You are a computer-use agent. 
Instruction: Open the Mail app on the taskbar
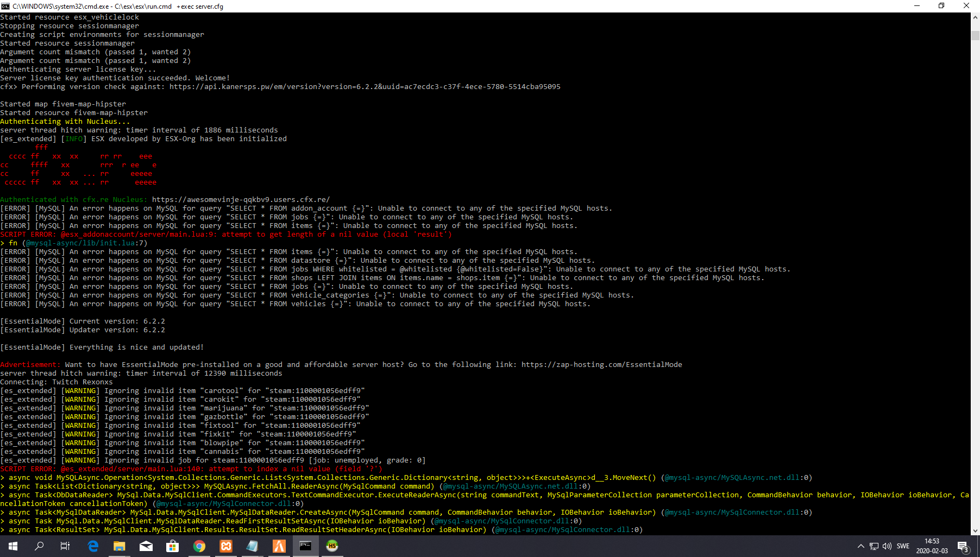146,546
